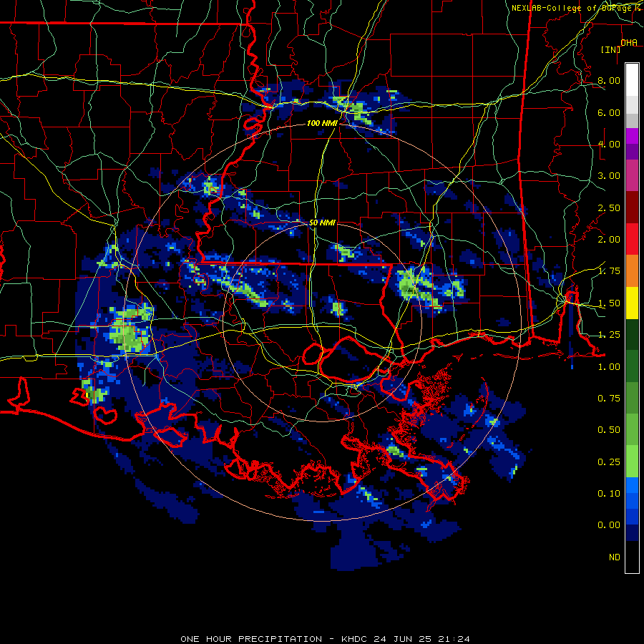Image resolution: width=644 pixels, height=644 pixels.
Task: Click the 1.25 legend value
Action: click(609, 335)
